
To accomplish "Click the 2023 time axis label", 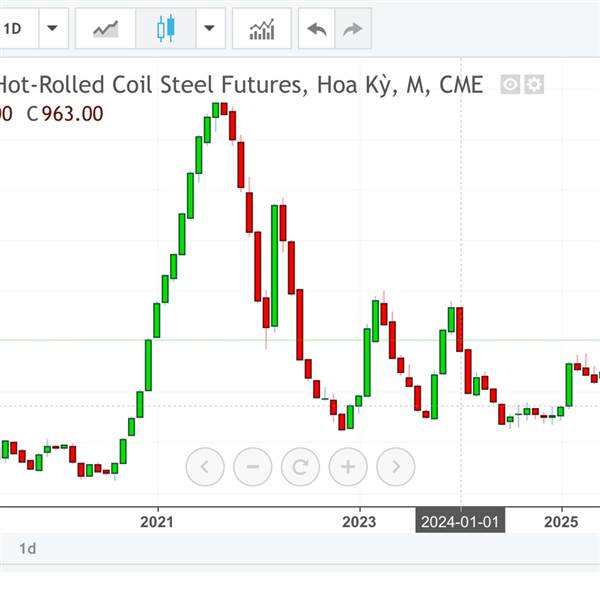I will tap(359, 522).
